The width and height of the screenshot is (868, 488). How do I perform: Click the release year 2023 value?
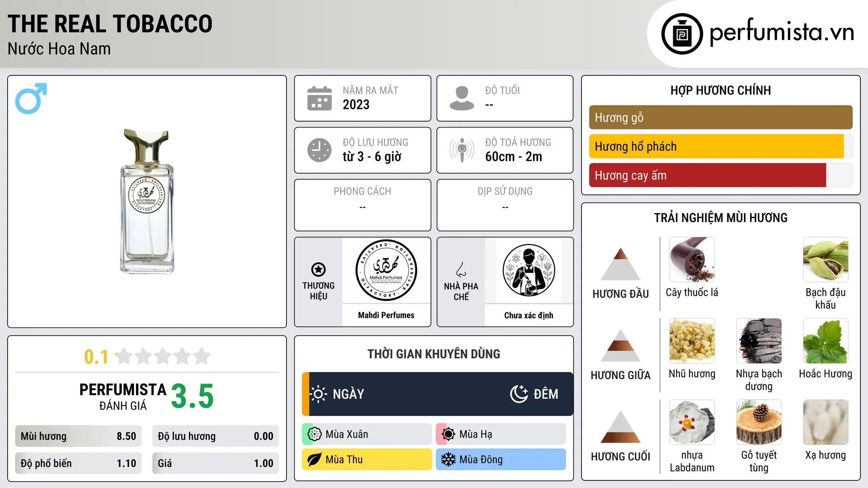[356, 105]
